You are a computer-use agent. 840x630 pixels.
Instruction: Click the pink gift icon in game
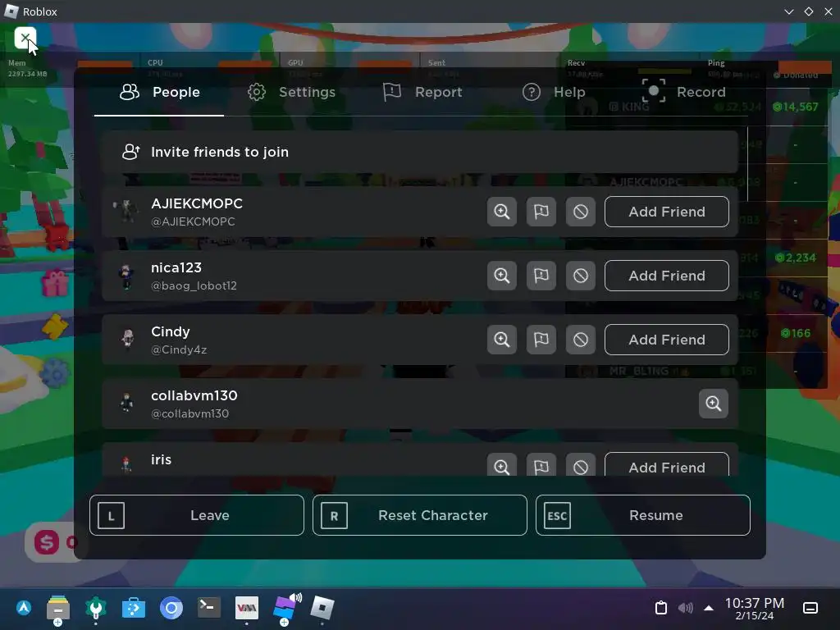pyautogui.click(x=55, y=283)
